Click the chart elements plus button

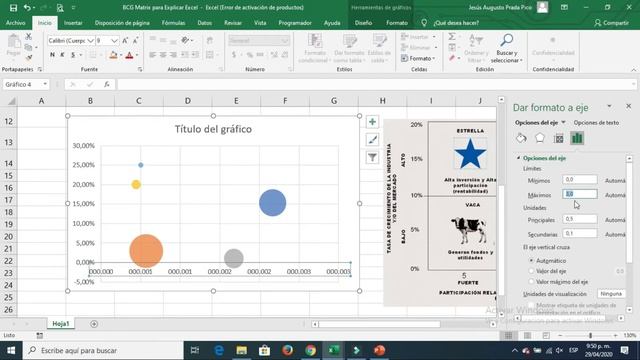[372, 122]
